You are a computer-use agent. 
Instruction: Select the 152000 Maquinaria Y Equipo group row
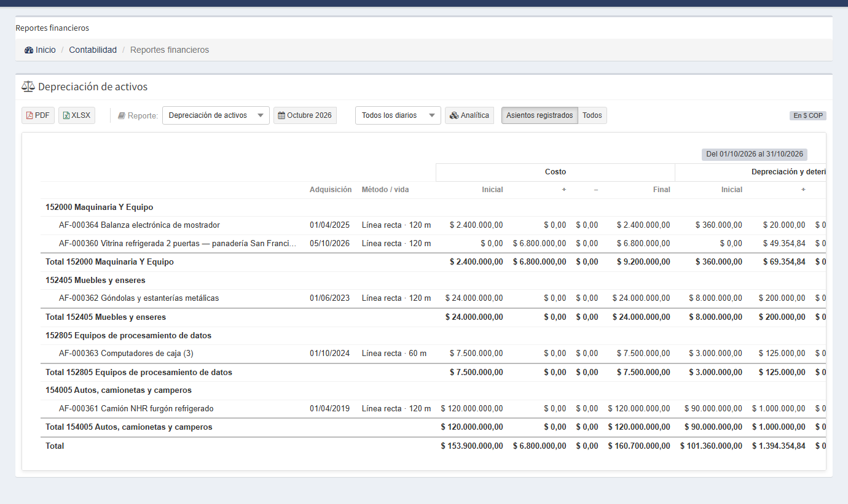[x=433, y=207]
